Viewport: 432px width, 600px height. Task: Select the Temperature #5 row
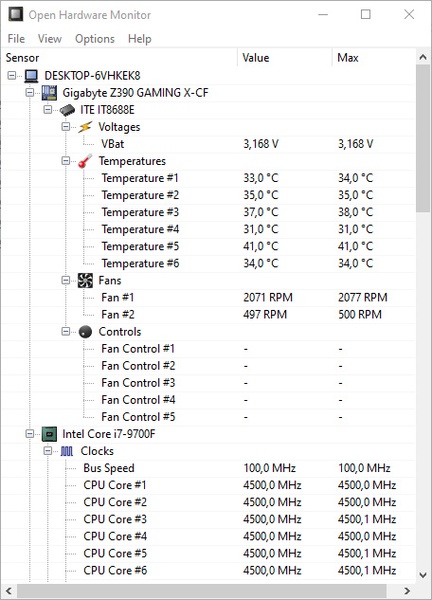(209, 246)
